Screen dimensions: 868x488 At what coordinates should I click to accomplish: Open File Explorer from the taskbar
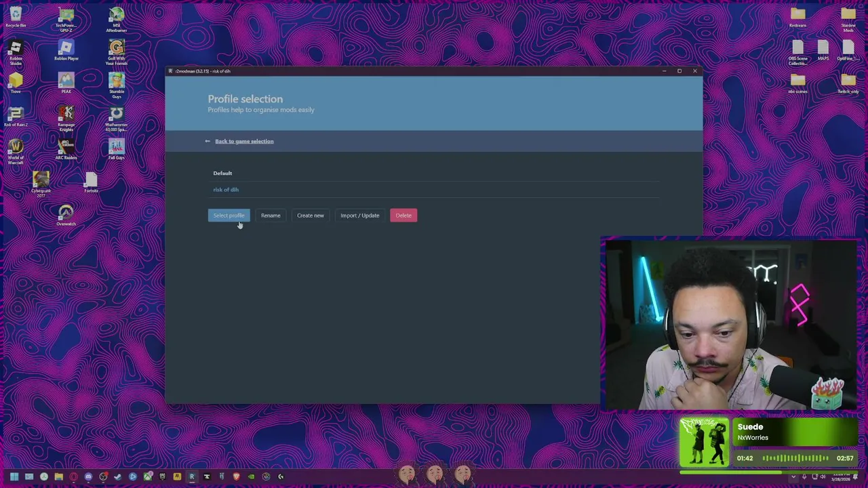(59, 476)
